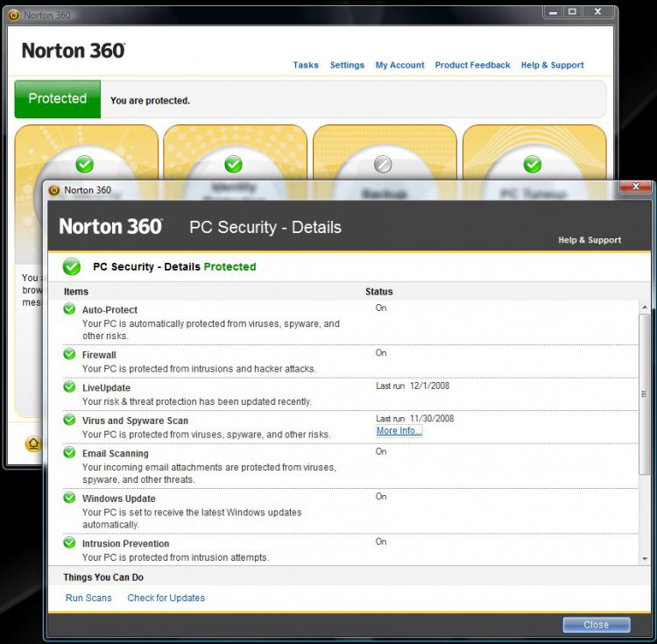The width and height of the screenshot is (657, 644).
Task: Click the home icon in the main Norton 360 window
Action: coord(33,443)
